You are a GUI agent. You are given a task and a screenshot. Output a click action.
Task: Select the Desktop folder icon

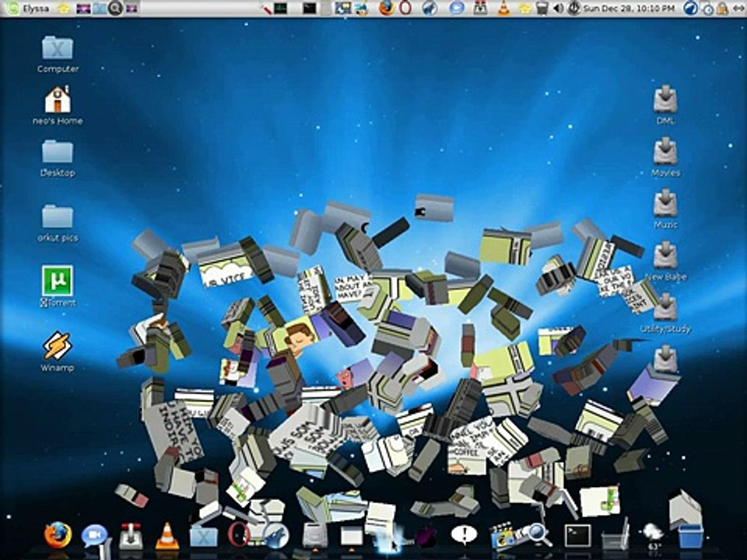[58, 158]
